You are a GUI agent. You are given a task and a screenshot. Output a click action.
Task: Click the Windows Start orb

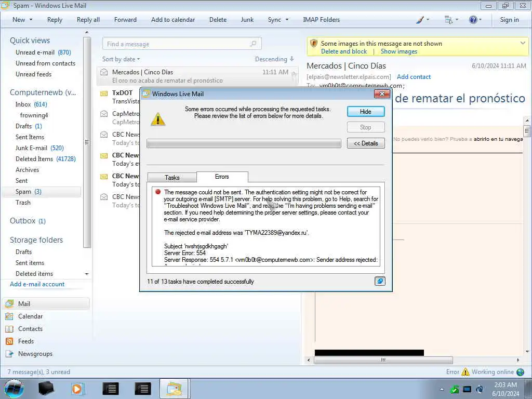14,389
